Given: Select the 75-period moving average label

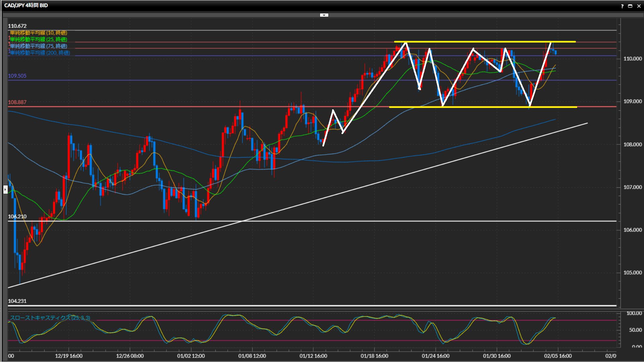Looking at the screenshot, I should click(x=39, y=46).
